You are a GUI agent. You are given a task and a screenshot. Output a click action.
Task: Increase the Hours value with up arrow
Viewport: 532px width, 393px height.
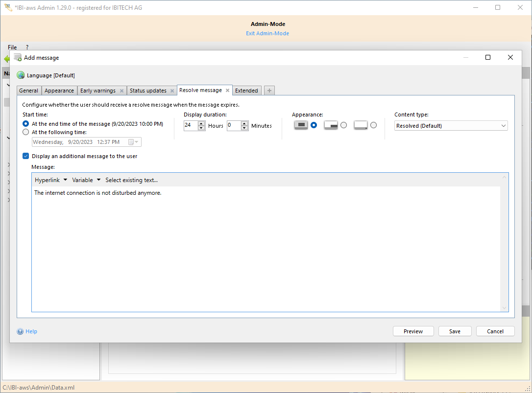click(x=201, y=123)
